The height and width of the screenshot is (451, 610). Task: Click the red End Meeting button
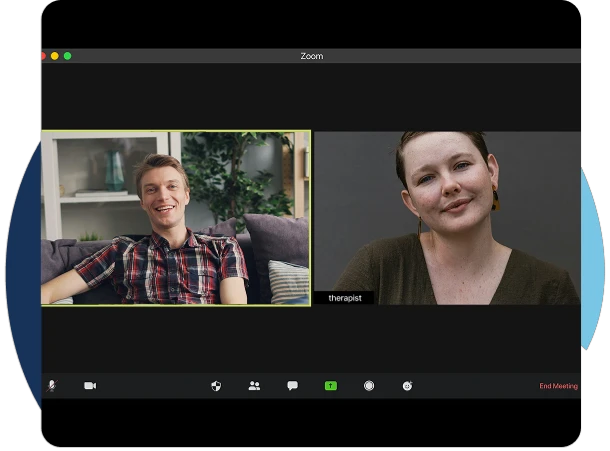point(558,386)
